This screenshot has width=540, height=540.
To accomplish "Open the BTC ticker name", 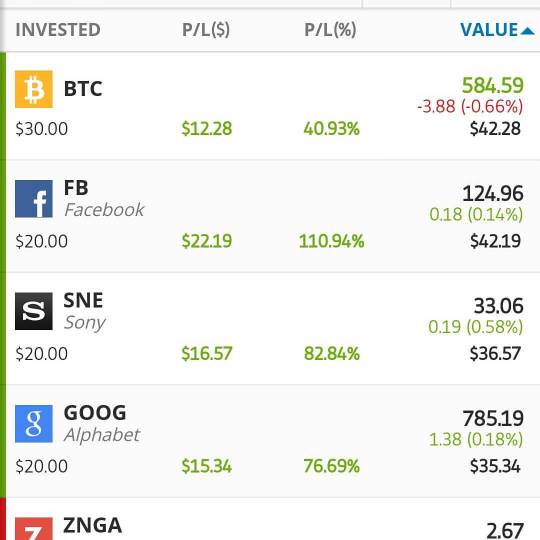I will point(83,89).
